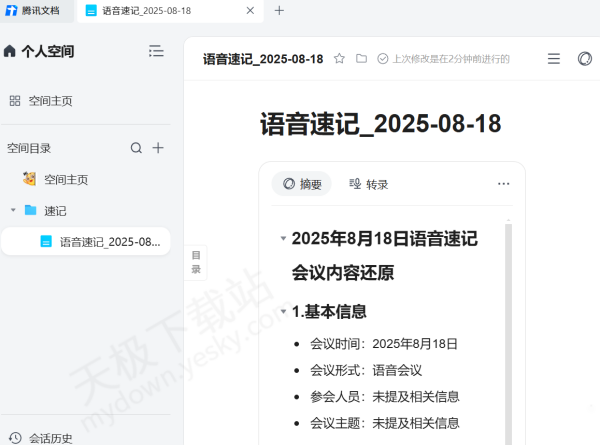The height and width of the screenshot is (445, 600).
Task: Switch to the 转录 tab
Action: coord(368,184)
